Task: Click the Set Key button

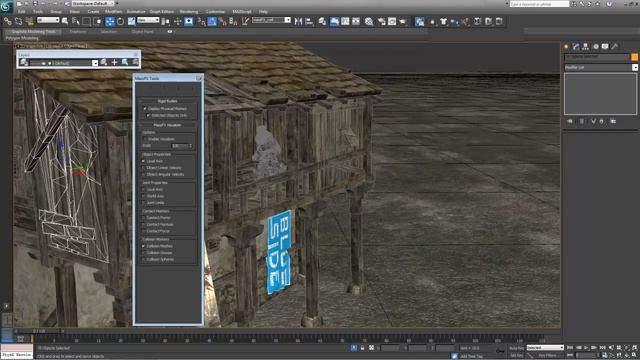Action: tap(516, 356)
